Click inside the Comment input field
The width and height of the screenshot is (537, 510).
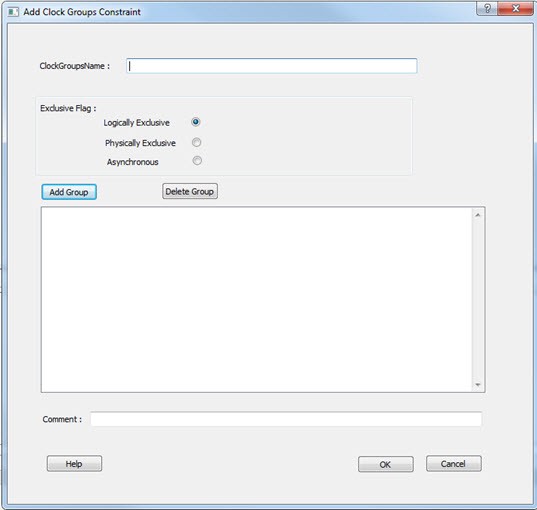[286, 419]
